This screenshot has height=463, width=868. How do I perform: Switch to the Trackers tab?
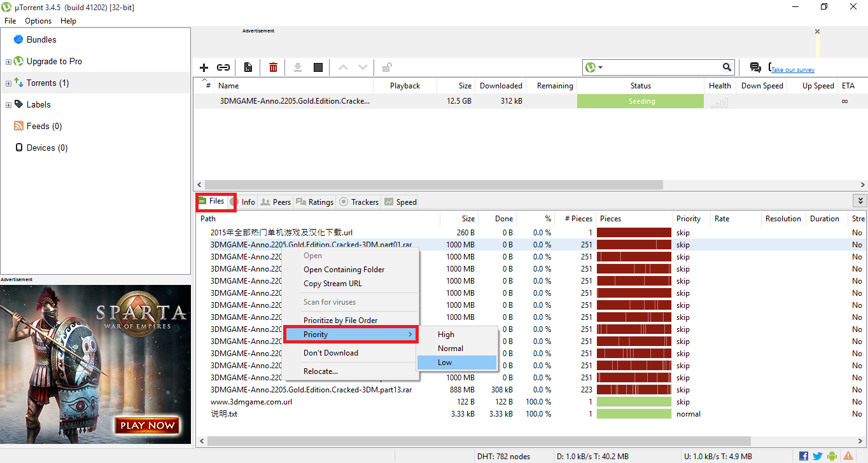click(358, 202)
